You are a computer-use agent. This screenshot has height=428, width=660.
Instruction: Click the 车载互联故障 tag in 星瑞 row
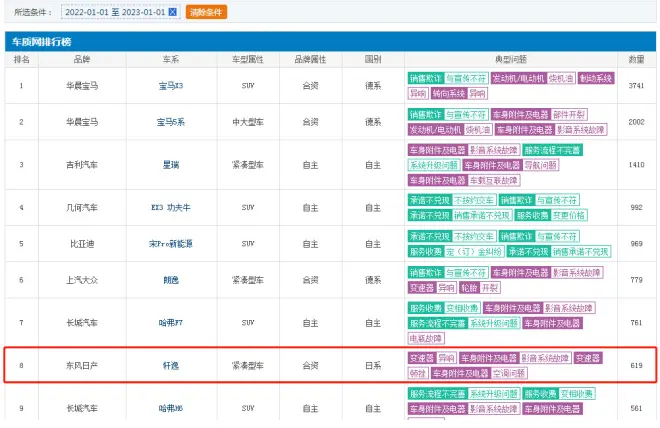click(x=494, y=181)
